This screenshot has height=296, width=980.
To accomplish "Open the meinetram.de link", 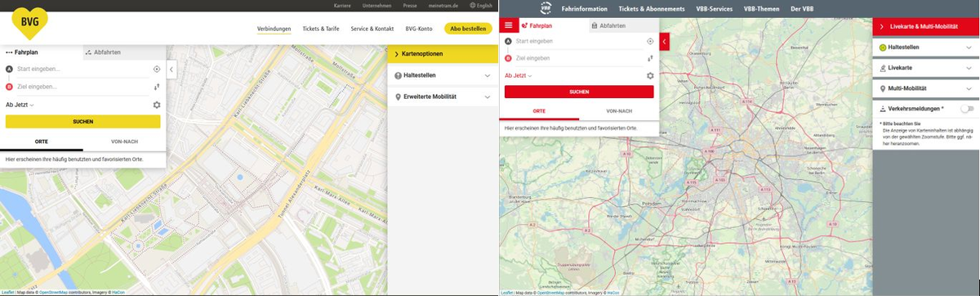I will (444, 6).
